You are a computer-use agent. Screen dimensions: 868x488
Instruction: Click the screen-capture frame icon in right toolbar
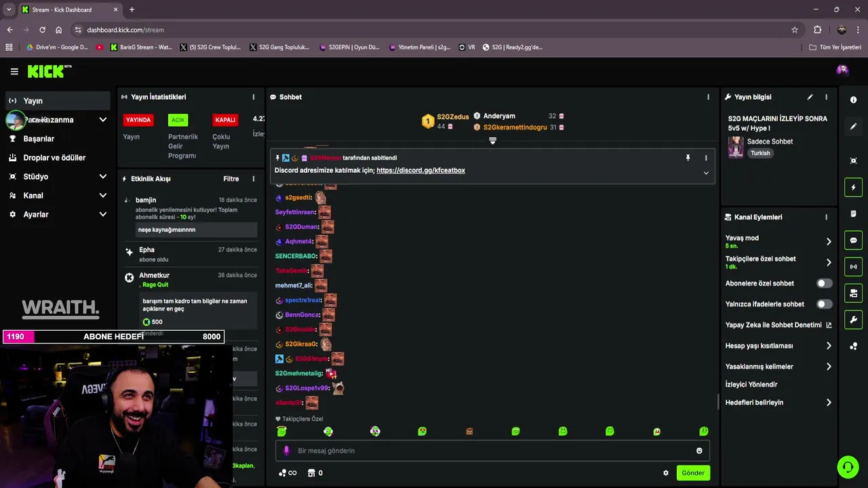[853, 161]
